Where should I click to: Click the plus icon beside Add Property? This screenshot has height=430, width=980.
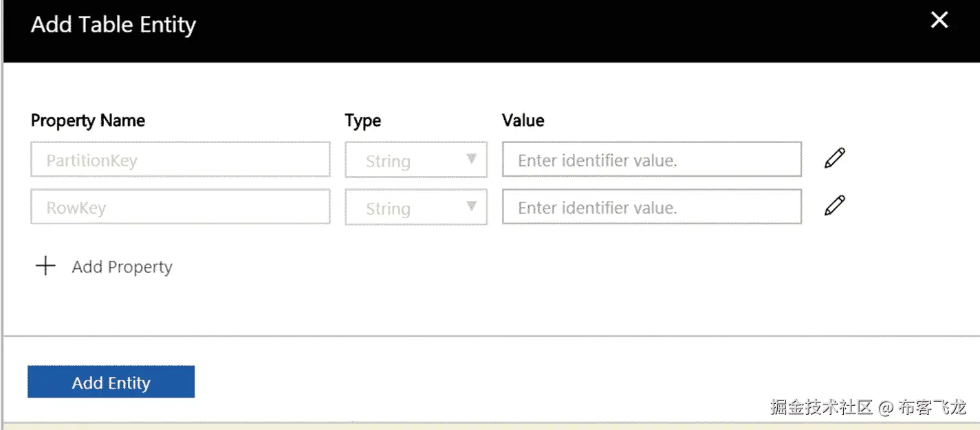(x=45, y=266)
